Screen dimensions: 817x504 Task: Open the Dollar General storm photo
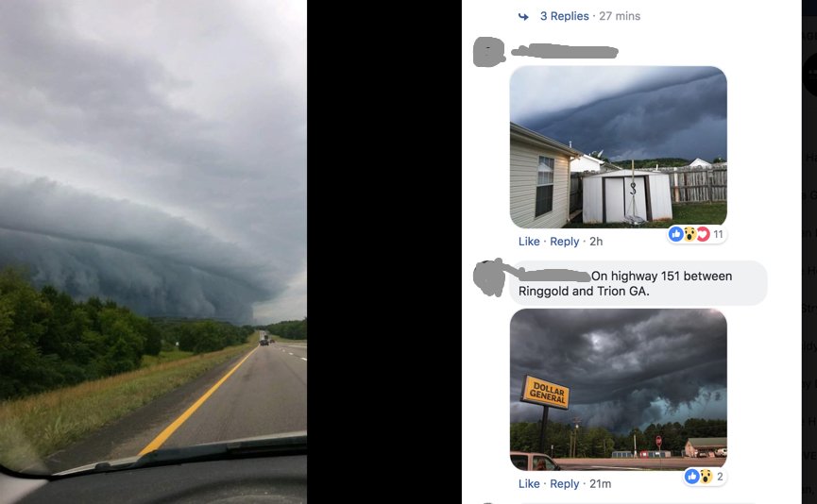click(618, 390)
